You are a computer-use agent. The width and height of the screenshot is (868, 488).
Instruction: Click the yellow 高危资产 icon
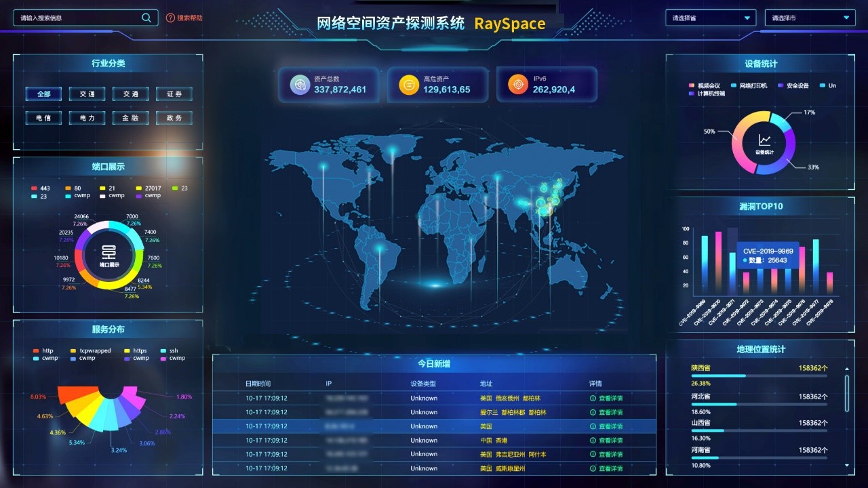click(409, 85)
